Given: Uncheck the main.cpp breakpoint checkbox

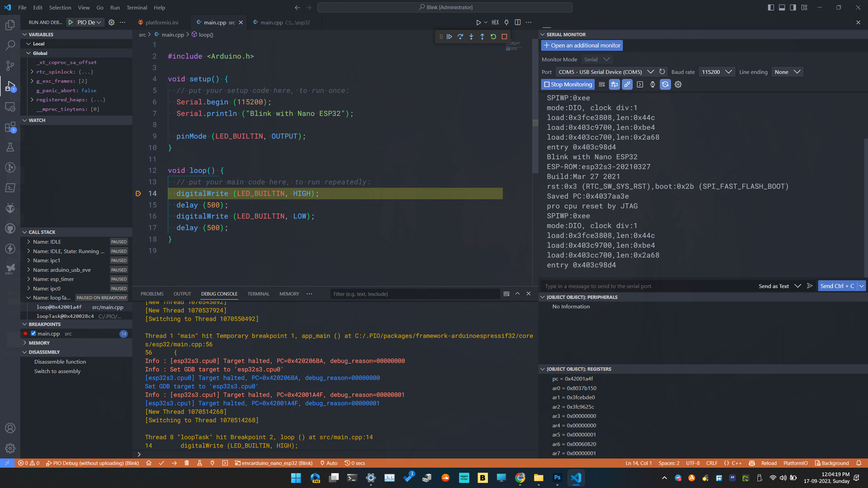Looking at the screenshot, I should coord(33,333).
